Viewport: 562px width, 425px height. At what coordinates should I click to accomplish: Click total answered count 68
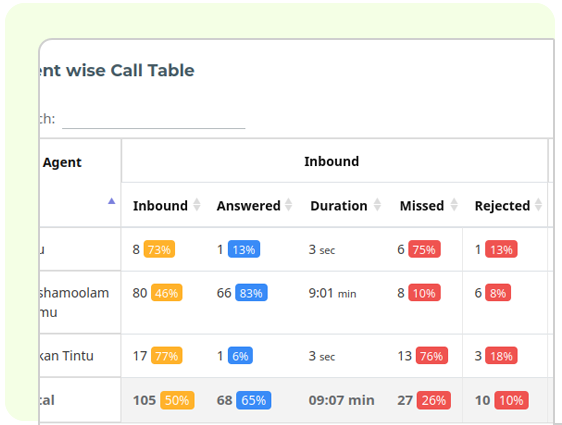pyautogui.click(x=225, y=400)
